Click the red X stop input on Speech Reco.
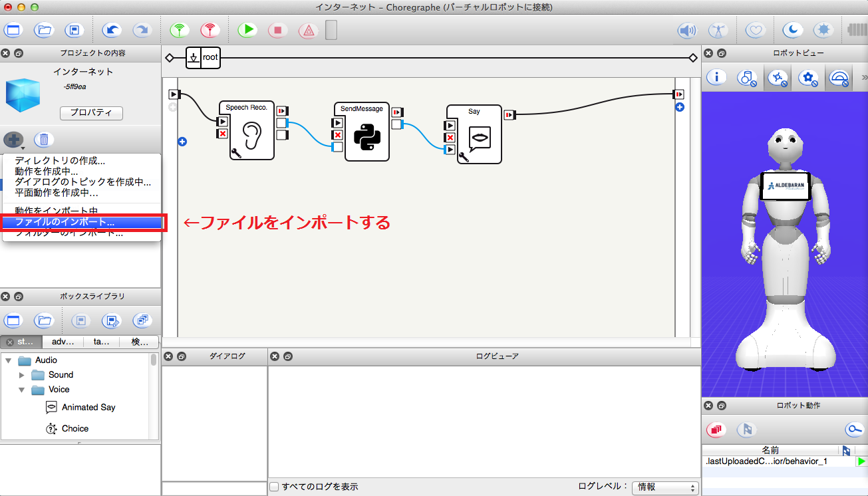Viewport: 868px width, 496px height. (x=223, y=134)
